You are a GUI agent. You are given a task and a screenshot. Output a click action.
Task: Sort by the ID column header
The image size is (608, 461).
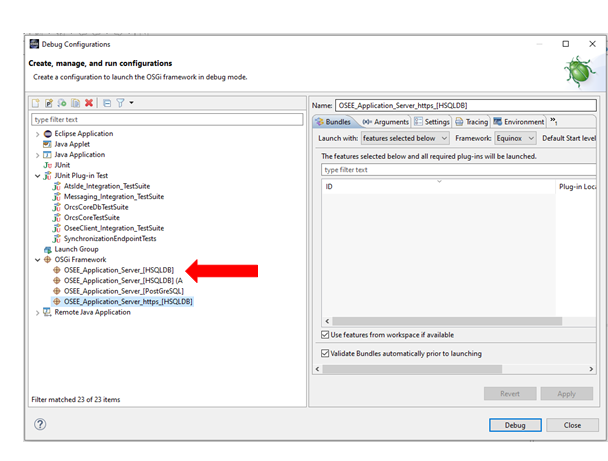tap(439, 186)
